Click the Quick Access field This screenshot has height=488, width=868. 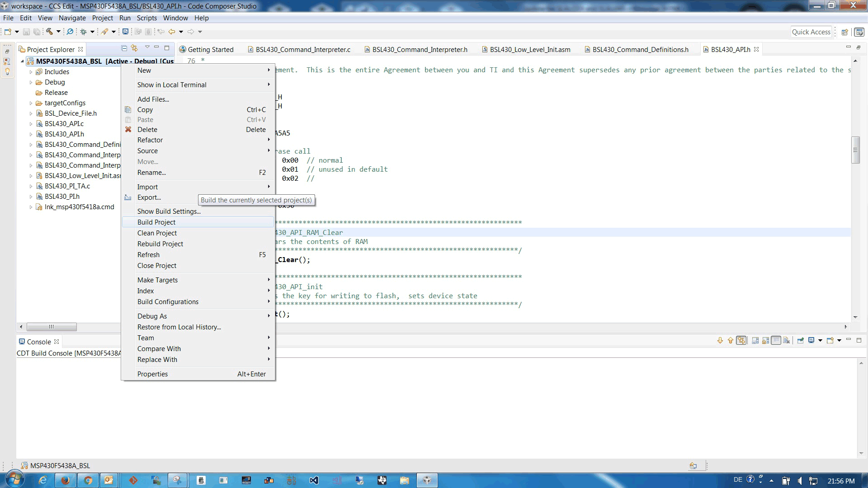[x=811, y=32]
